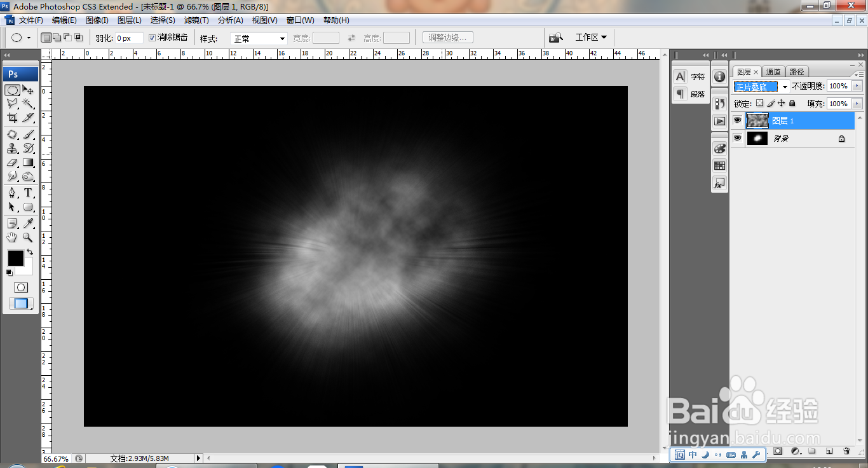Select the Gradient tool
Image resolution: width=868 pixels, height=468 pixels.
click(x=29, y=162)
